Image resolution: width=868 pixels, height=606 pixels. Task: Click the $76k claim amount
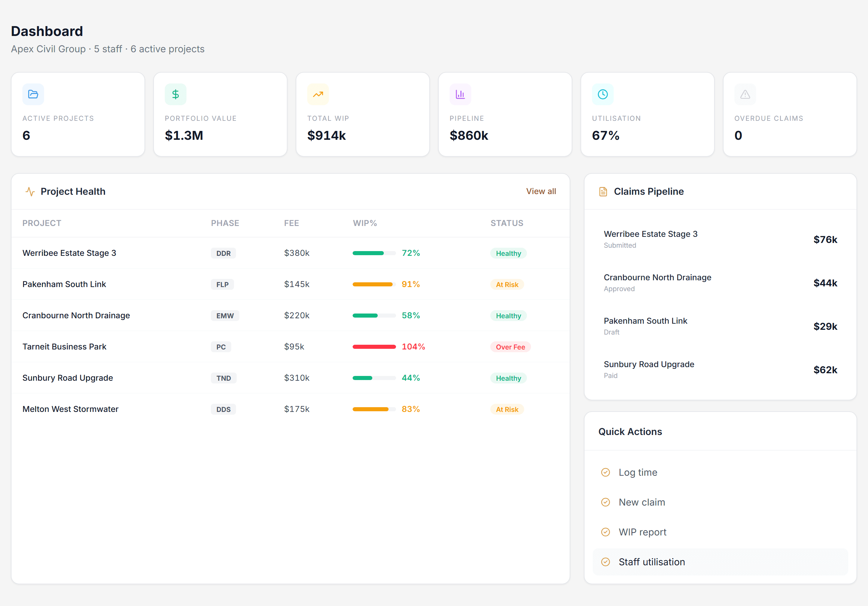[x=825, y=240]
